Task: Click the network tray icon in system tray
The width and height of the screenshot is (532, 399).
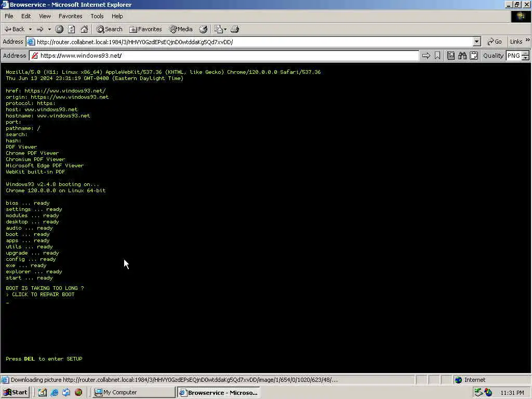Action: [x=478, y=392]
